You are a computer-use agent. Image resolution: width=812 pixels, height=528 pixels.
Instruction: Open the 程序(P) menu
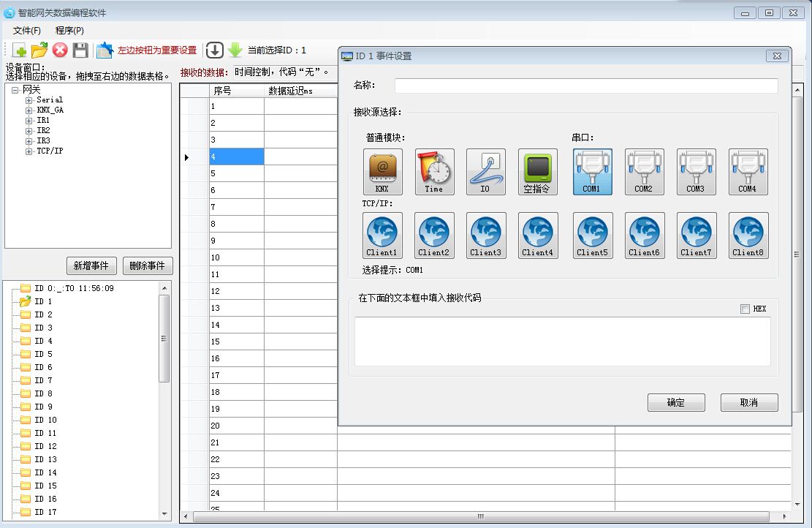click(69, 31)
